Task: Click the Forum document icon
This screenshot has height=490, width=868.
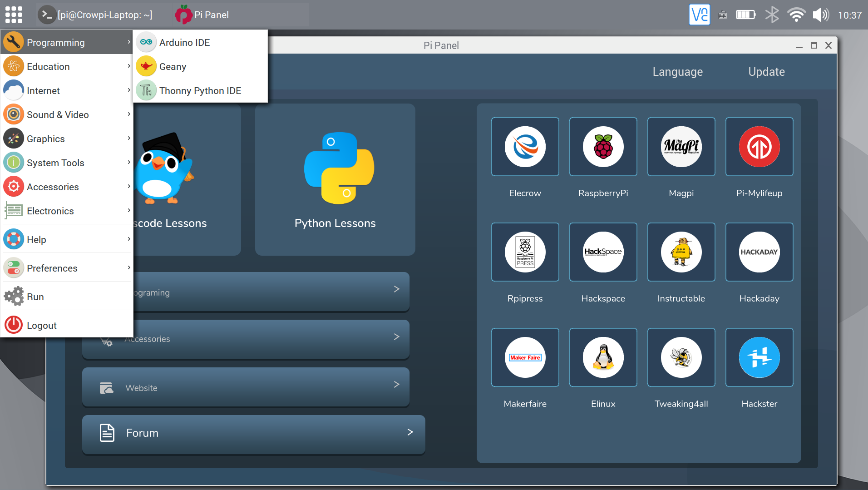Action: 107,433
